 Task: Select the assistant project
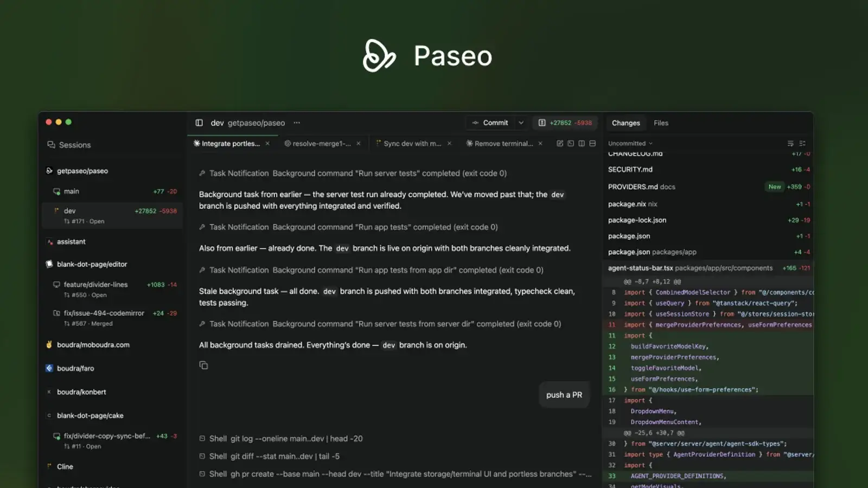pos(71,242)
